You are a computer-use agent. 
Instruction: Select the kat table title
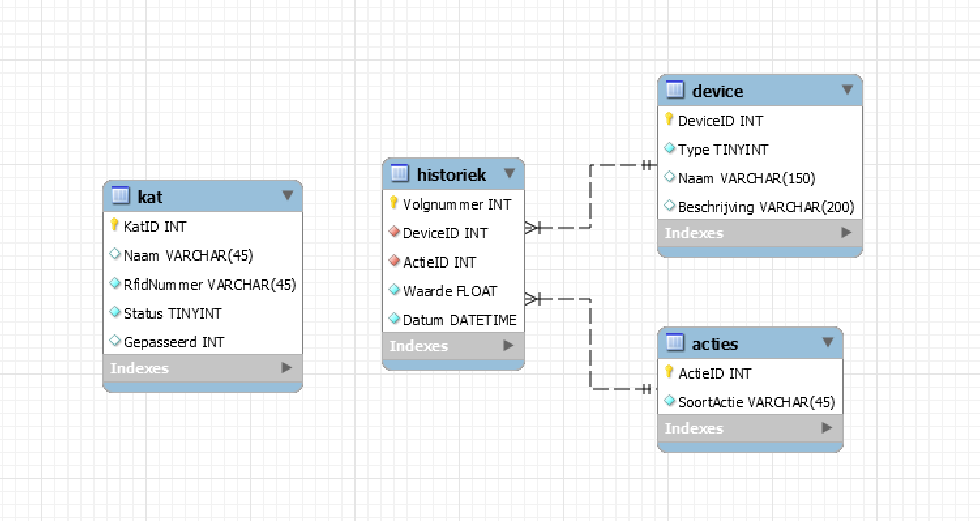[150, 196]
